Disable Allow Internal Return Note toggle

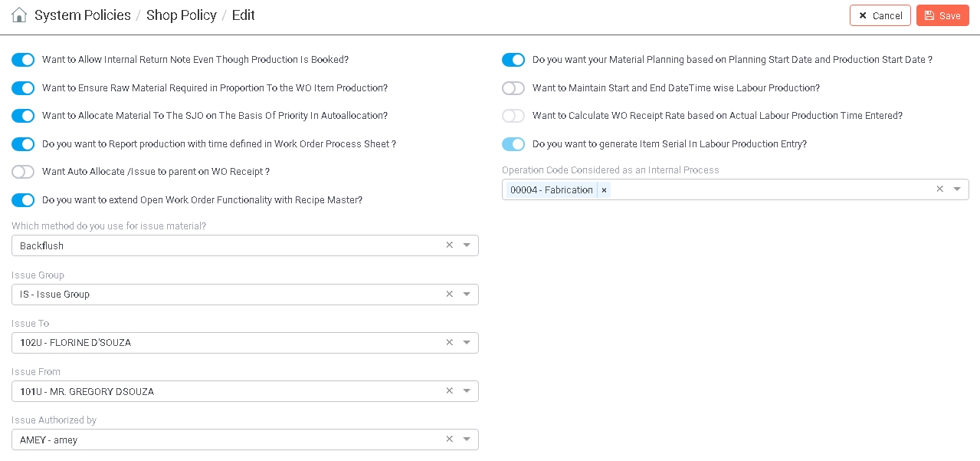coord(23,60)
